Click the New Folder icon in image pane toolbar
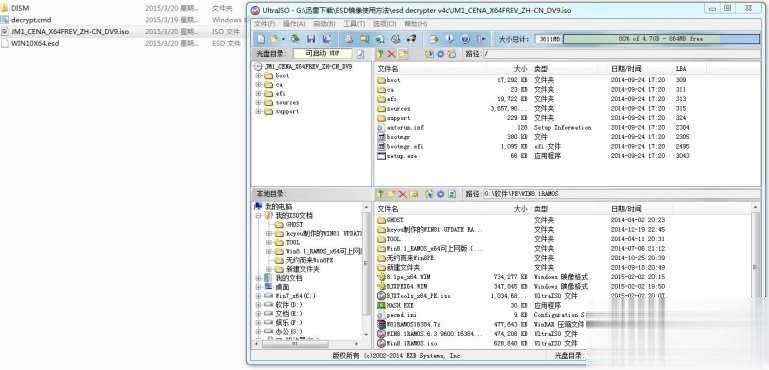The width and height of the screenshot is (769, 370). click(x=403, y=53)
